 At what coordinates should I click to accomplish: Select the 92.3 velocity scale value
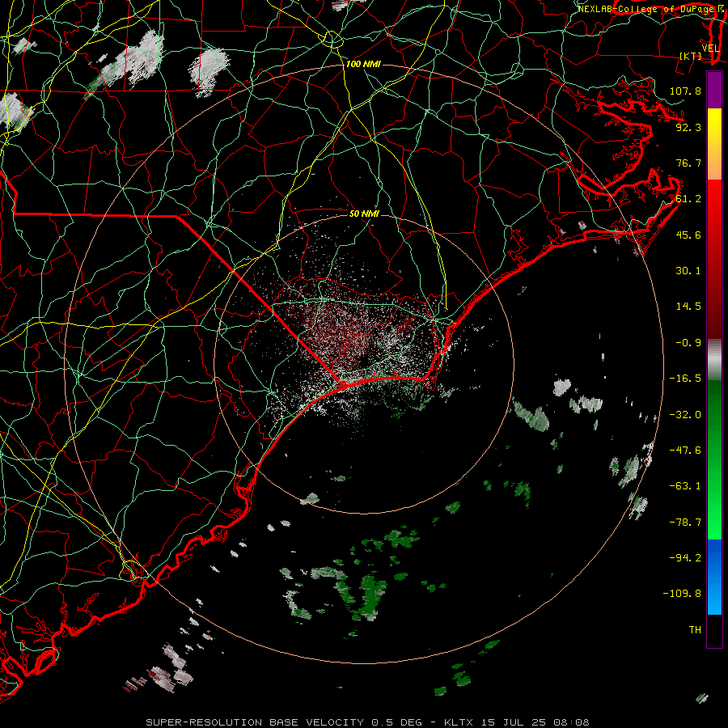(688, 127)
